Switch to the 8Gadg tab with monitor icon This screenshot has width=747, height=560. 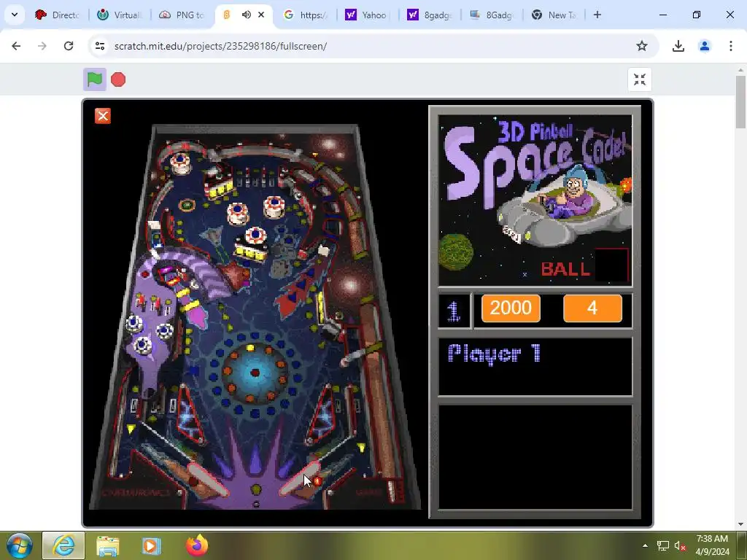[x=492, y=15]
